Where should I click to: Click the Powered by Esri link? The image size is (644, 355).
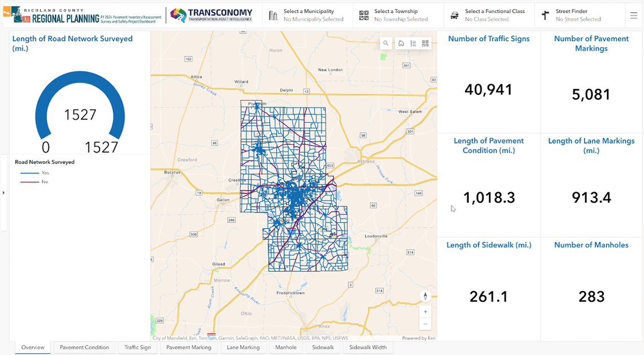(x=418, y=338)
